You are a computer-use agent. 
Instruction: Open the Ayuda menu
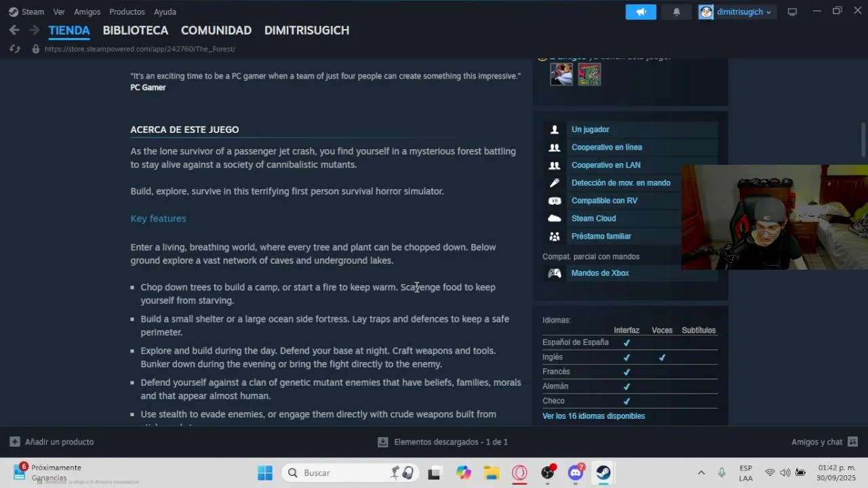165,12
